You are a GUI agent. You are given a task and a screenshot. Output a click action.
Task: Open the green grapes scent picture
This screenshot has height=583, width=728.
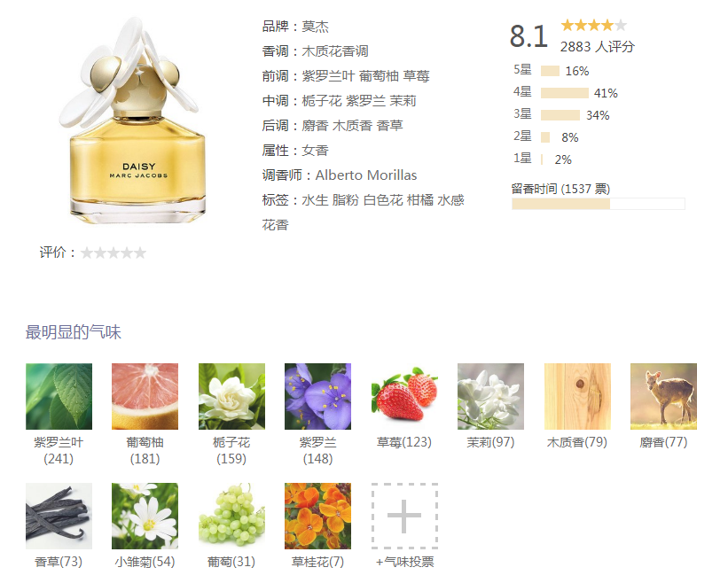(x=231, y=516)
